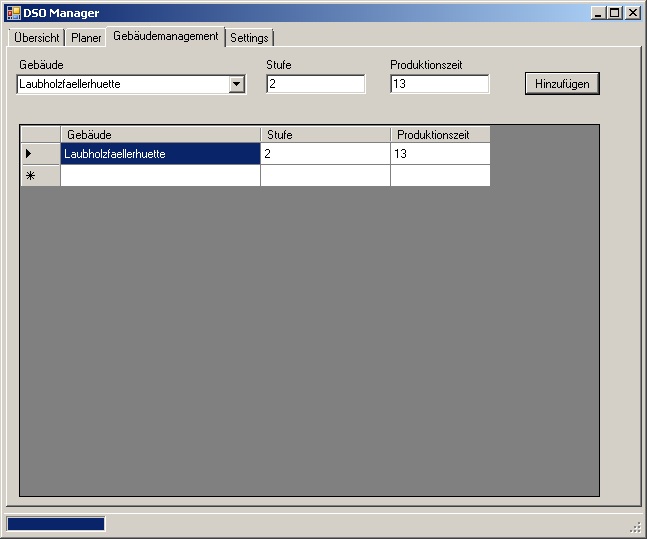Select Produktionszeit cell containing 13 in grid
The image size is (647, 539).
pyautogui.click(x=440, y=154)
